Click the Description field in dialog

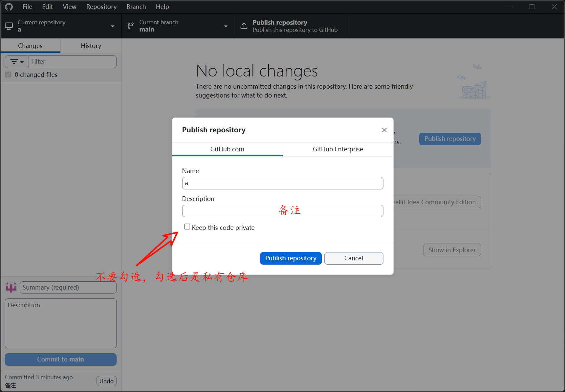pos(282,211)
